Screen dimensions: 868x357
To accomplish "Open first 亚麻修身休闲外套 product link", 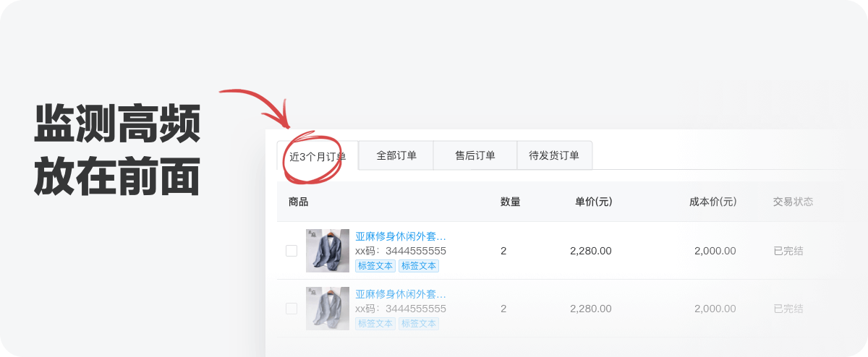I will click(401, 236).
